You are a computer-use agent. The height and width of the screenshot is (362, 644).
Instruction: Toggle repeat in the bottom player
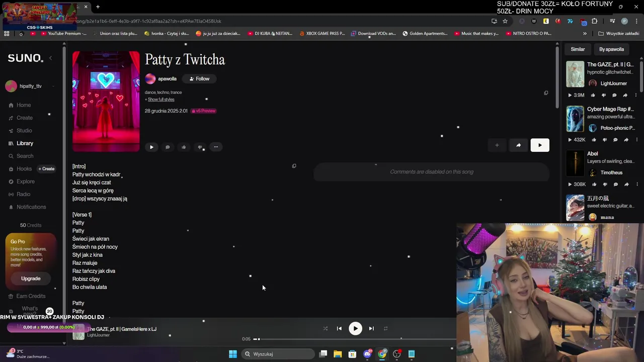point(385,329)
